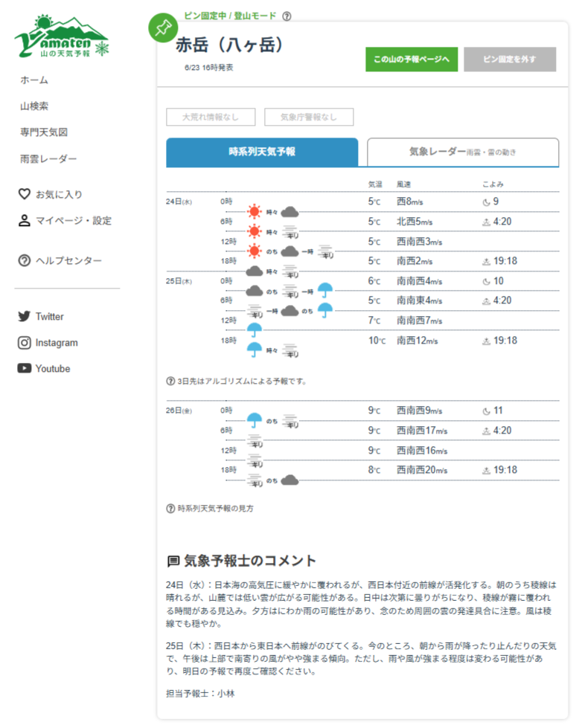Click 気象庁警報なし button
Image resolution: width=579 pixels, height=728 pixels.
click(309, 117)
